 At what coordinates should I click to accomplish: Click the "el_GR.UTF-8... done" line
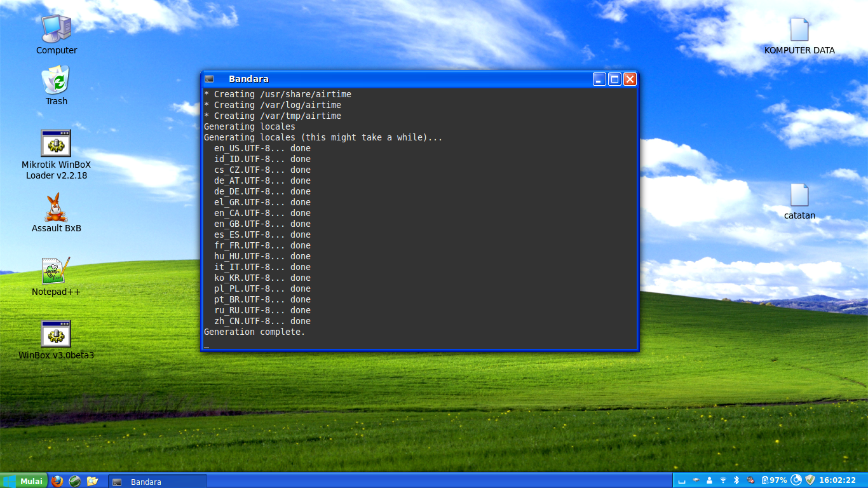[x=262, y=202]
